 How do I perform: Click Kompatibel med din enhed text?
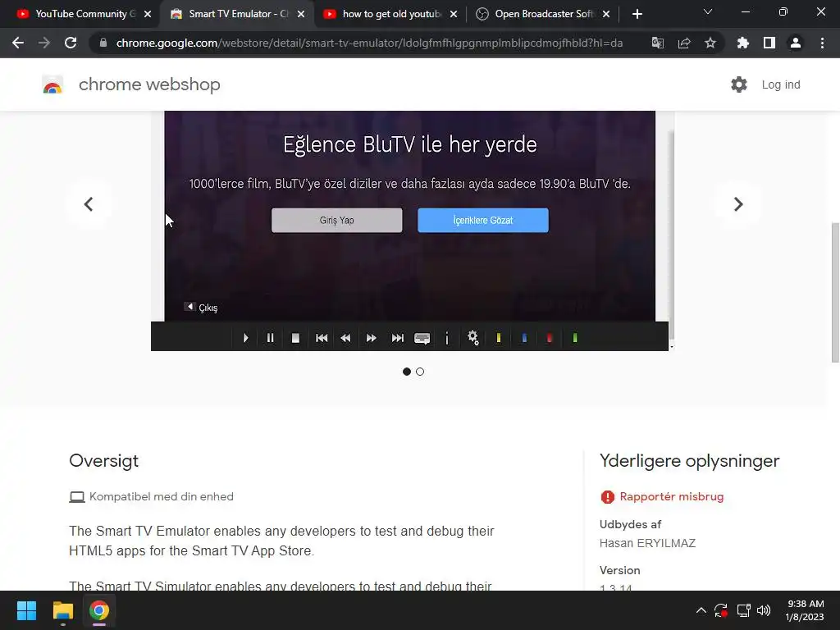162,496
